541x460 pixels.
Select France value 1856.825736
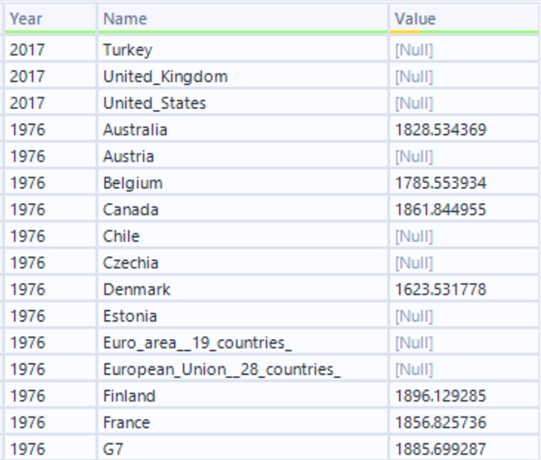coord(464,422)
